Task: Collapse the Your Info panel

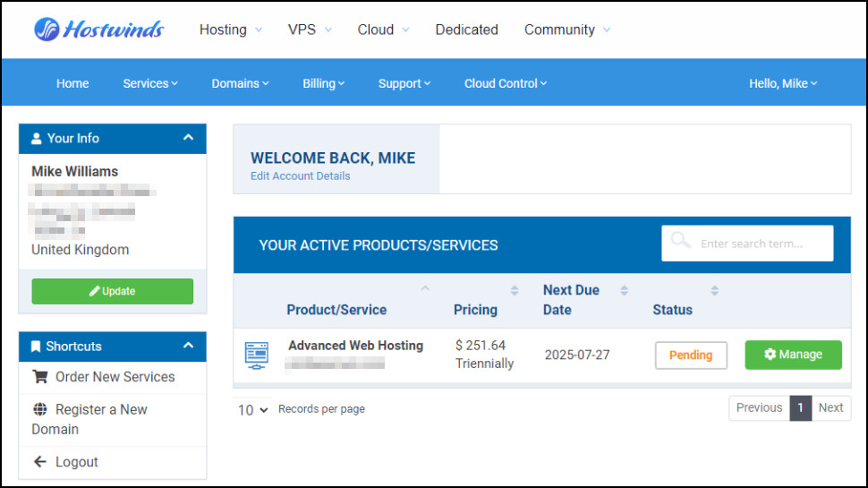Action: tap(188, 137)
